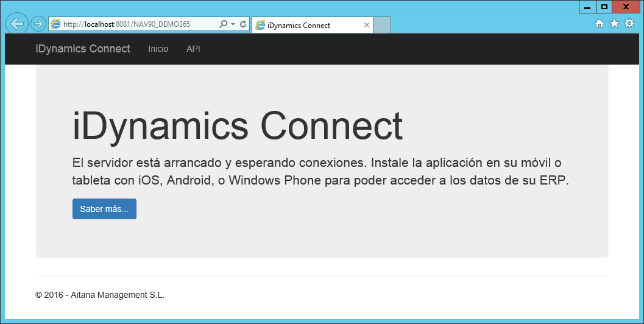Screen dimensions: 644x324
Task: Refresh the page with the reload icon
Action: tap(243, 24)
